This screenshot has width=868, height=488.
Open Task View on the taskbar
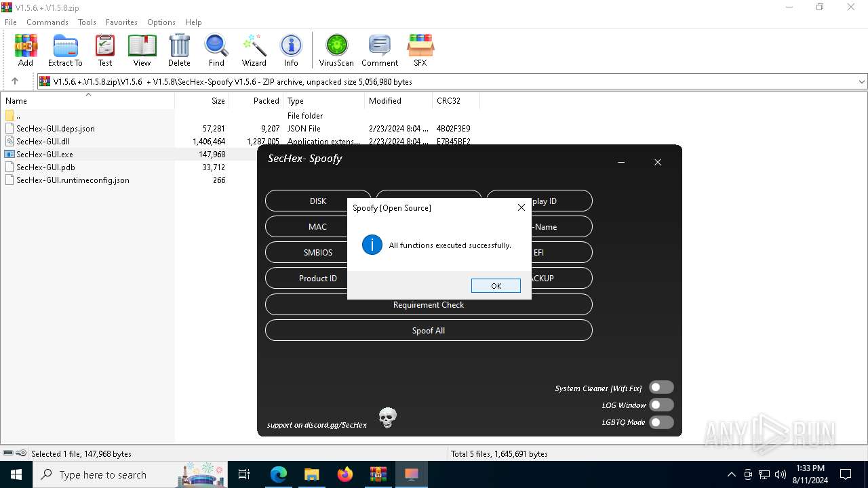(x=244, y=474)
